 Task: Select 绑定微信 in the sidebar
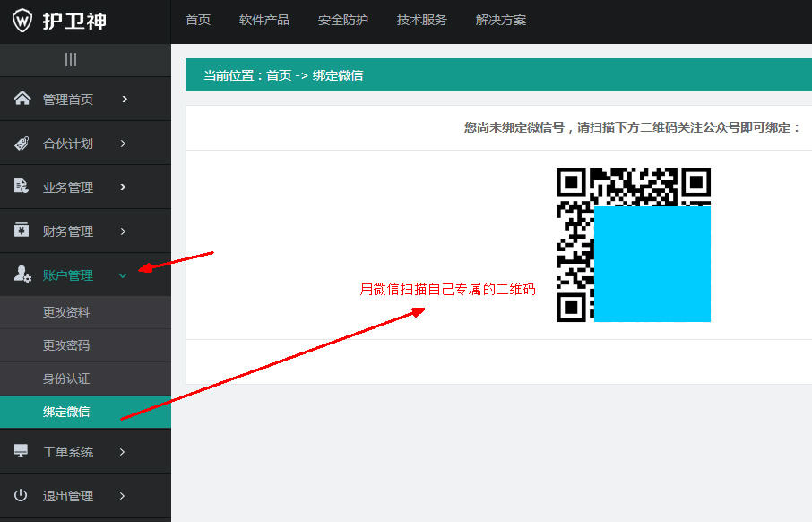[85, 412]
